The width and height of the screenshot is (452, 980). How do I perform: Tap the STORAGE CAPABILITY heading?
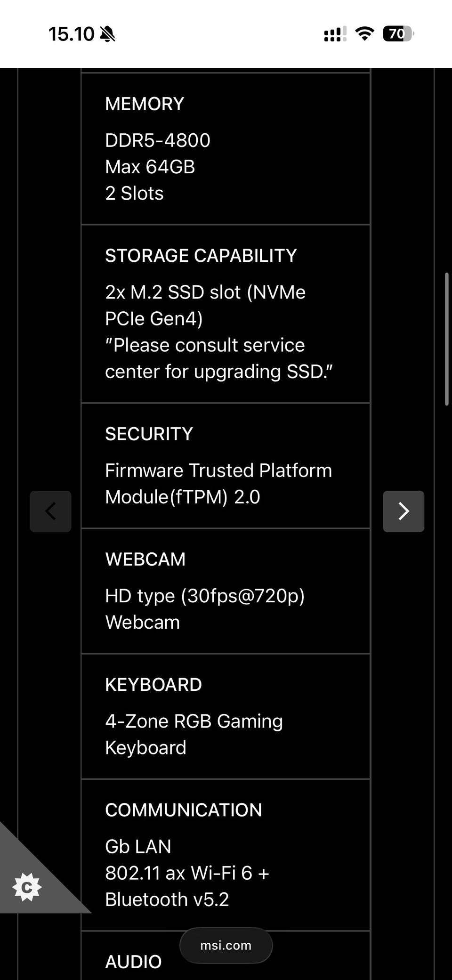coord(201,256)
